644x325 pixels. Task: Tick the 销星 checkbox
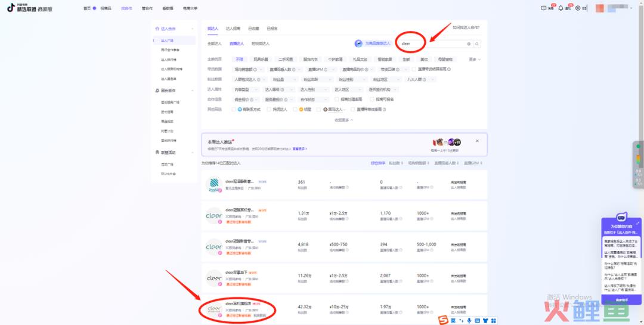[x=295, y=109]
